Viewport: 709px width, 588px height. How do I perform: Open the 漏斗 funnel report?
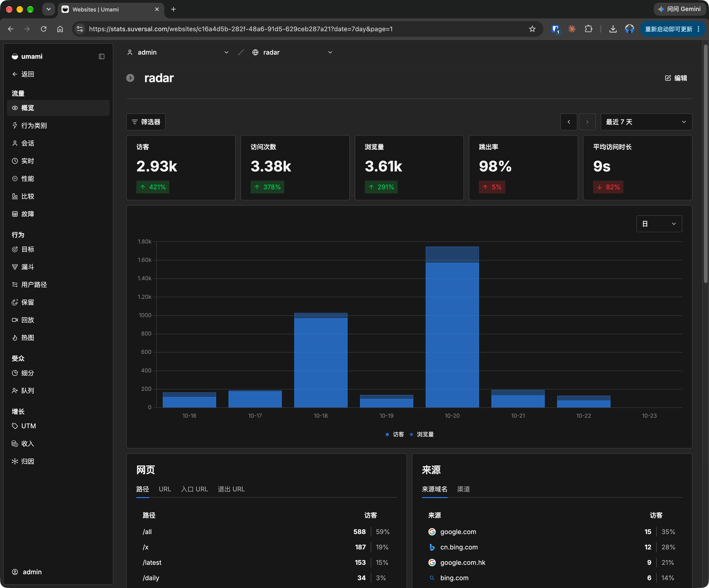tap(58, 267)
